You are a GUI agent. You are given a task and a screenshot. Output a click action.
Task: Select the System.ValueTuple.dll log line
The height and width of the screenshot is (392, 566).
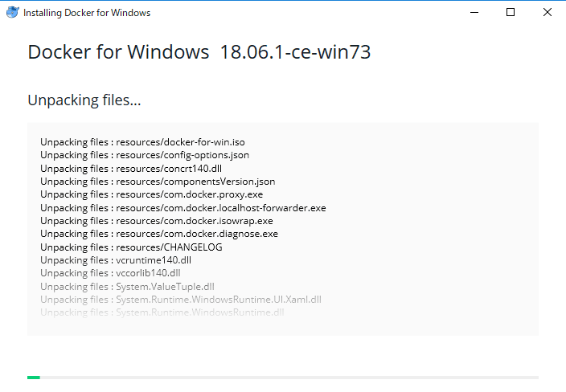point(127,286)
